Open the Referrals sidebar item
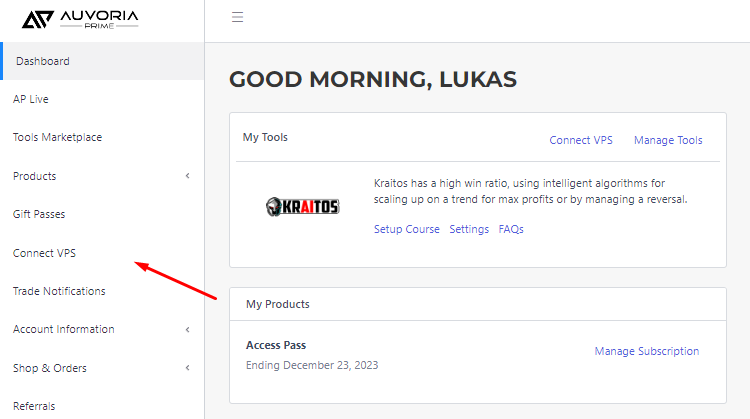Image resolution: width=750 pixels, height=419 pixels. coord(34,406)
